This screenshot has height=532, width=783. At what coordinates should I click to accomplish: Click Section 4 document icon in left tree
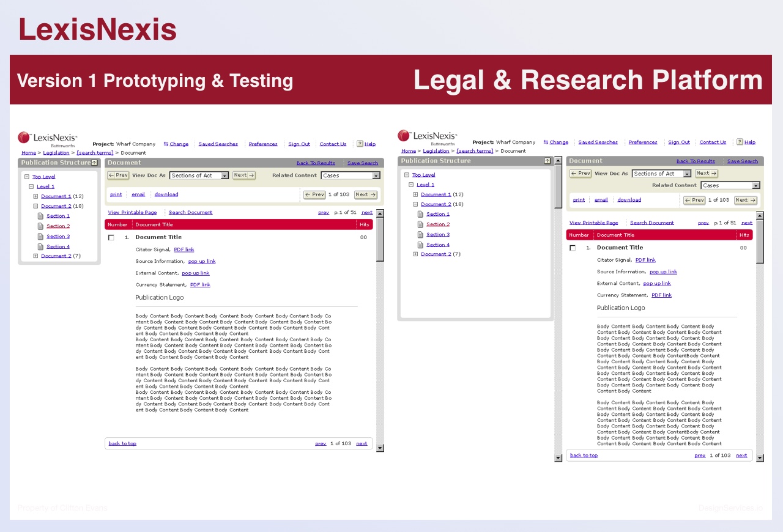click(41, 246)
